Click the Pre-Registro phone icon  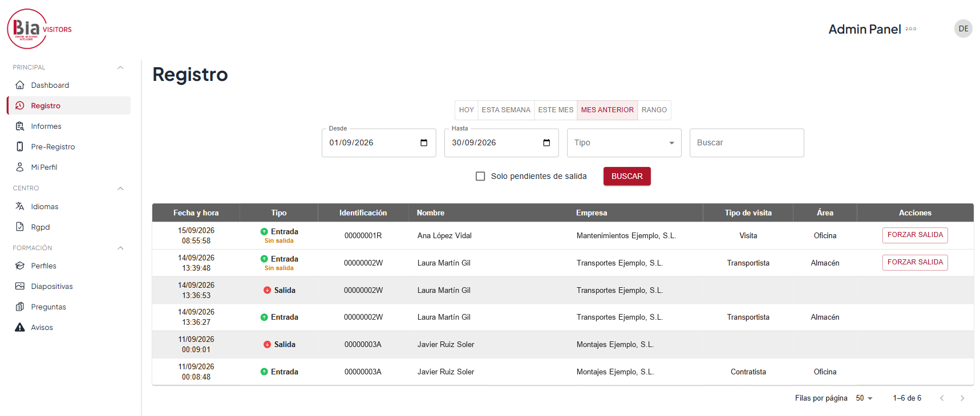click(20, 146)
